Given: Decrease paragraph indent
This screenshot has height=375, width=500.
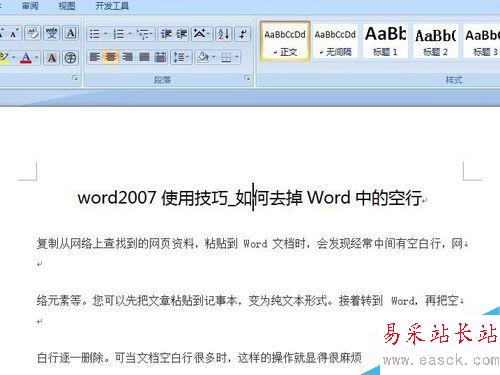Looking at the screenshot, I should [x=166, y=34].
